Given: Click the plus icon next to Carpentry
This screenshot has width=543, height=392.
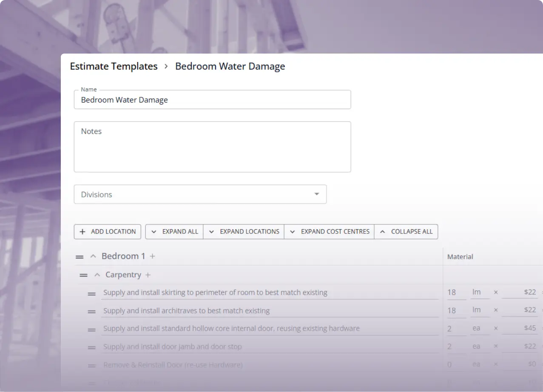Looking at the screenshot, I should click(x=148, y=275).
